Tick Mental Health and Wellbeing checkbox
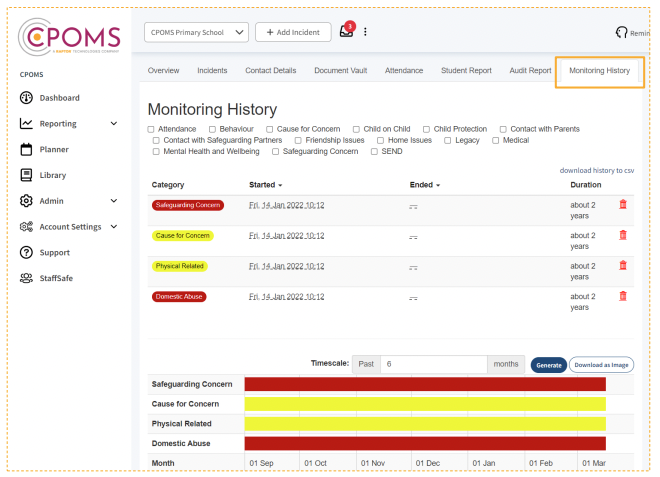The image size is (660, 477). (x=156, y=152)
